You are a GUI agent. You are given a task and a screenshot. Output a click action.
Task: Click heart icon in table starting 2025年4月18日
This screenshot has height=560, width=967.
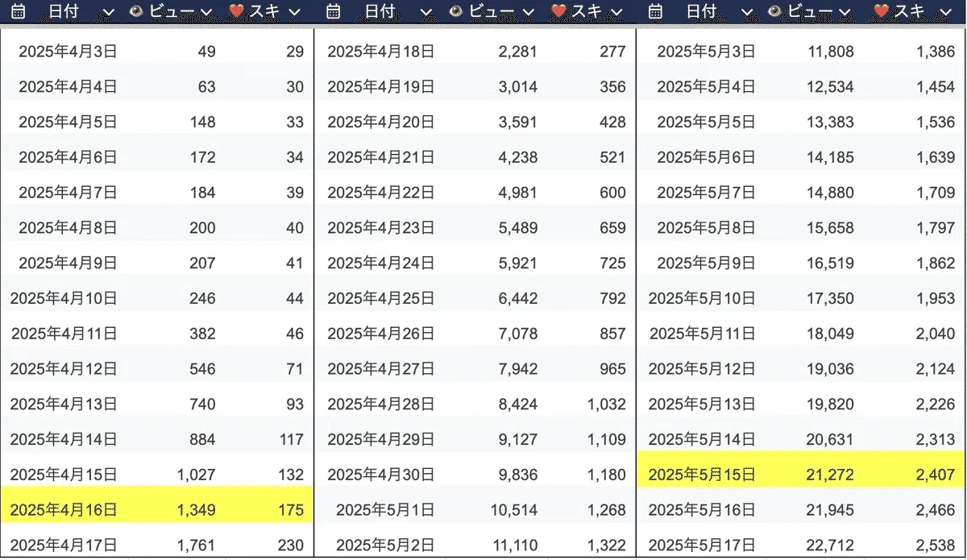[x=558, y=11]
